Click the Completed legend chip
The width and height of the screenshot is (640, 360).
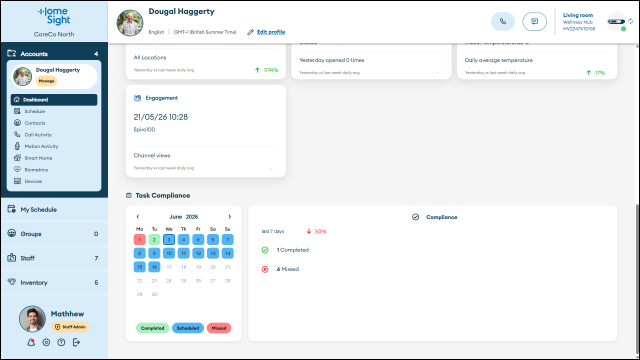click(x=152, y=328)
